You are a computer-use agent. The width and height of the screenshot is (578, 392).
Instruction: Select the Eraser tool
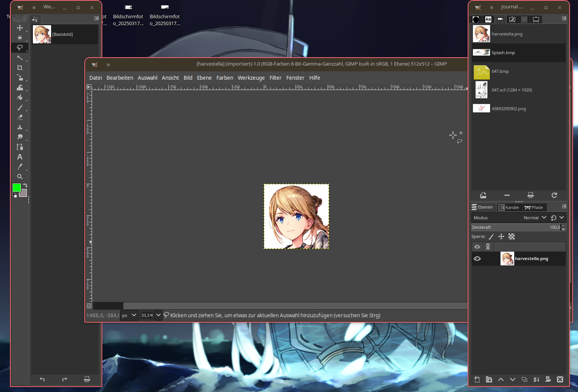click(20, 117)
